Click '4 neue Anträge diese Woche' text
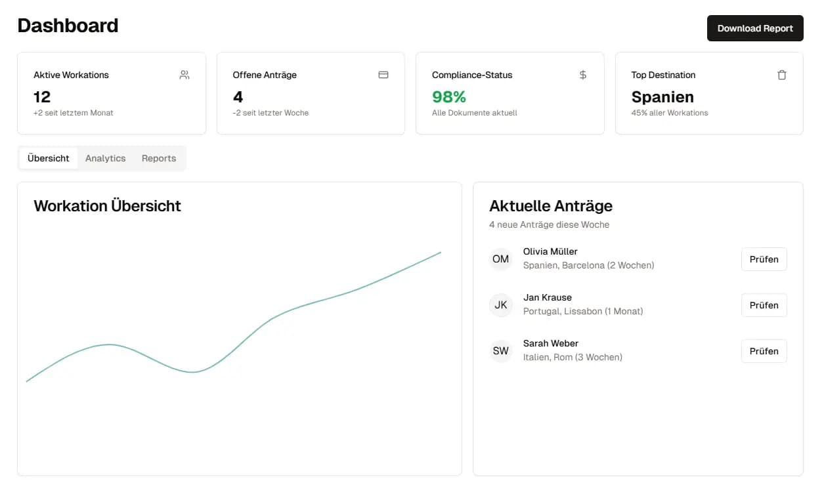 click(550, 224)
